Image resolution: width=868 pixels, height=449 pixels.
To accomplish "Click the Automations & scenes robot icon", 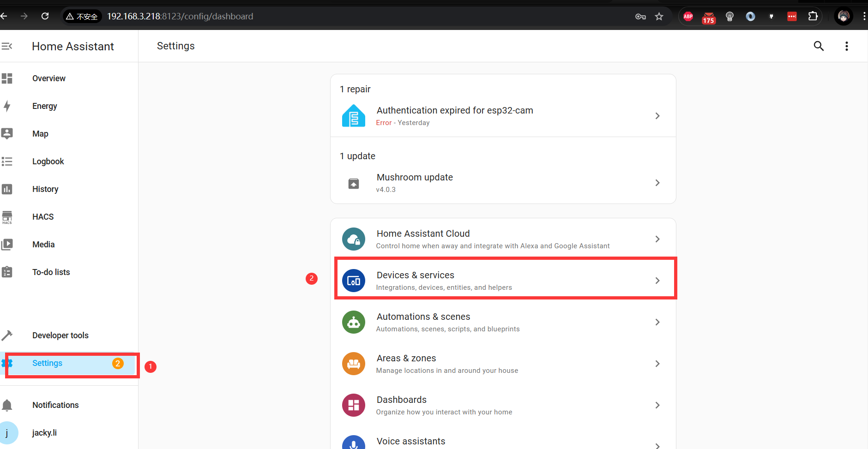I will point(354,322).
